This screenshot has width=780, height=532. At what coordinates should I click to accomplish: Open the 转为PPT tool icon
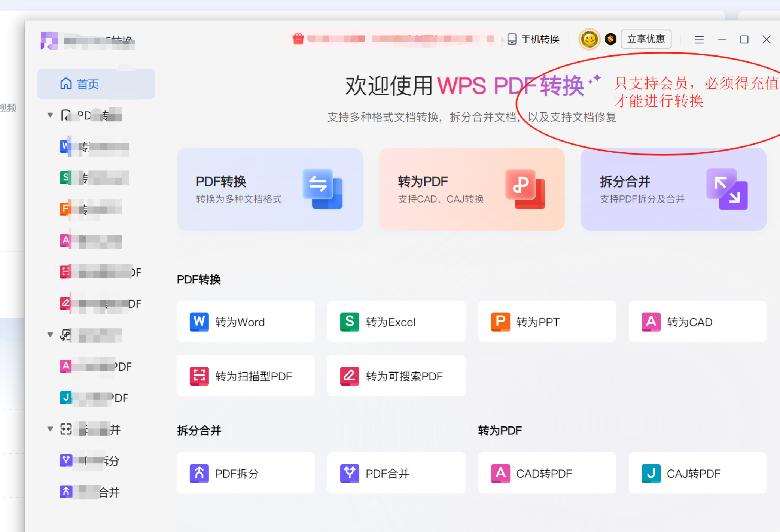(500, 322)
